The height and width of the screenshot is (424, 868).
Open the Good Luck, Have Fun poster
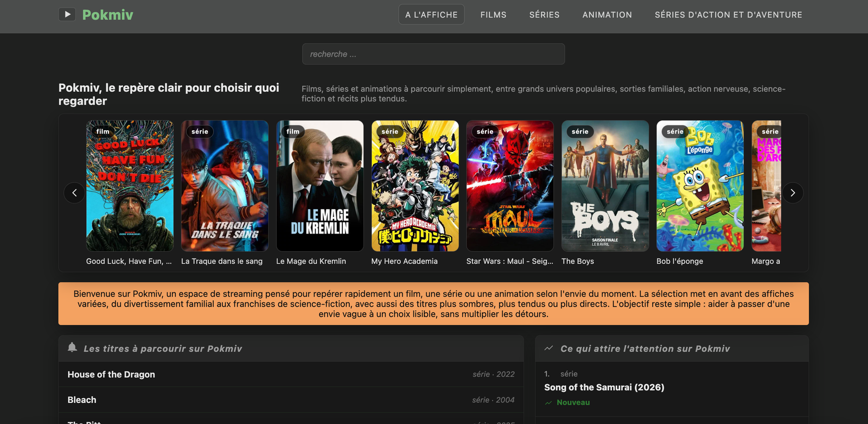[x=130, y=186]
